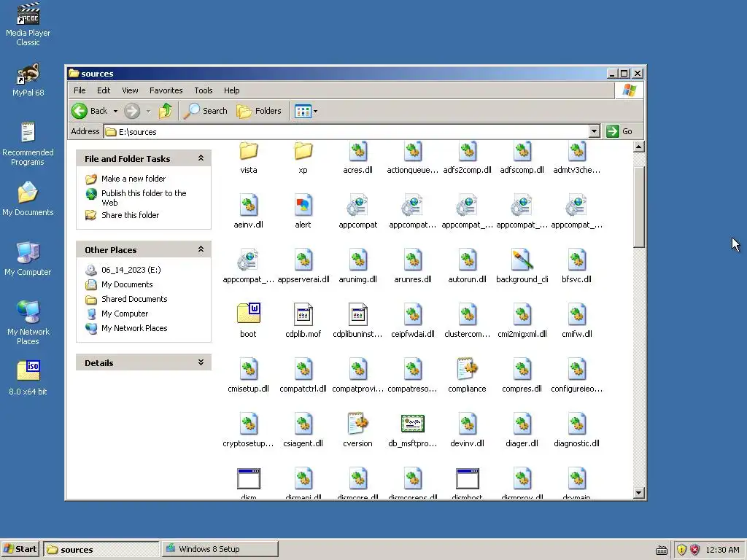747x560 pixels.
Task: Open My Documents in Other Places
Action: [x=127, y=285]
